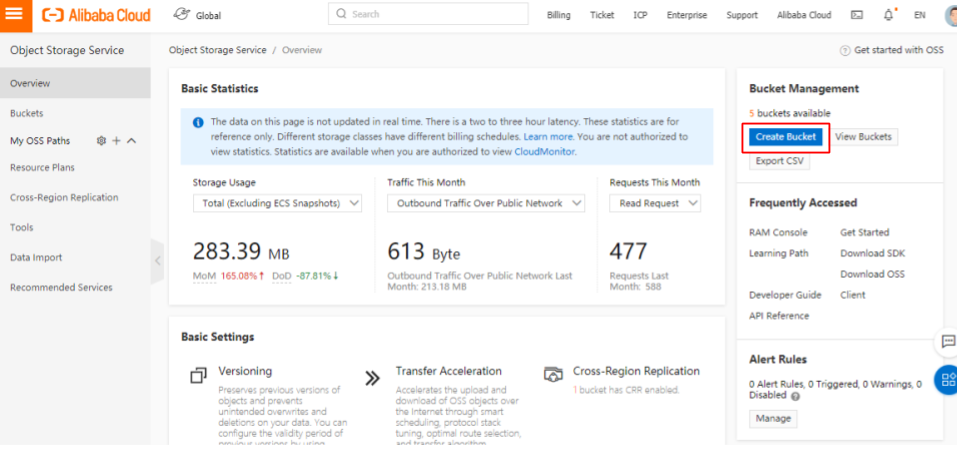Open the RAM Console link
Viewport: 962px width, 449px height.
[778, 232]
